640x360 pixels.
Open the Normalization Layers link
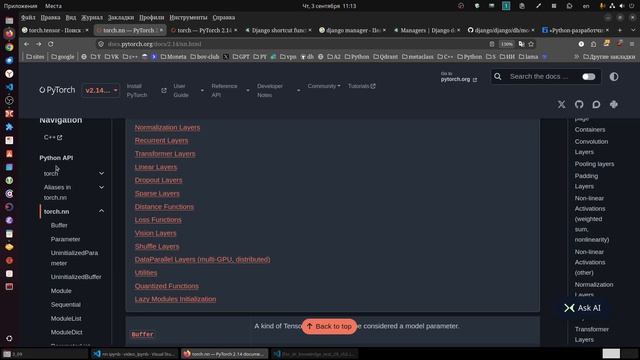(167, 127)
